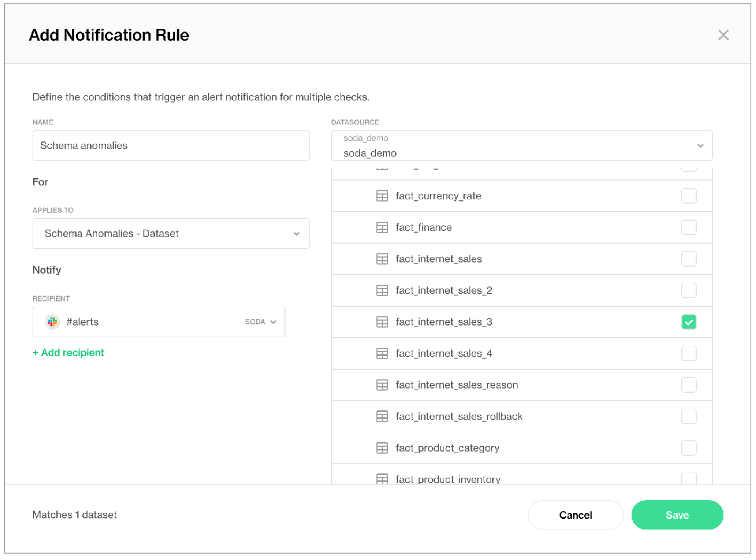
Task: Select the fact_product_category dataset name
Action: pos(447,448)
